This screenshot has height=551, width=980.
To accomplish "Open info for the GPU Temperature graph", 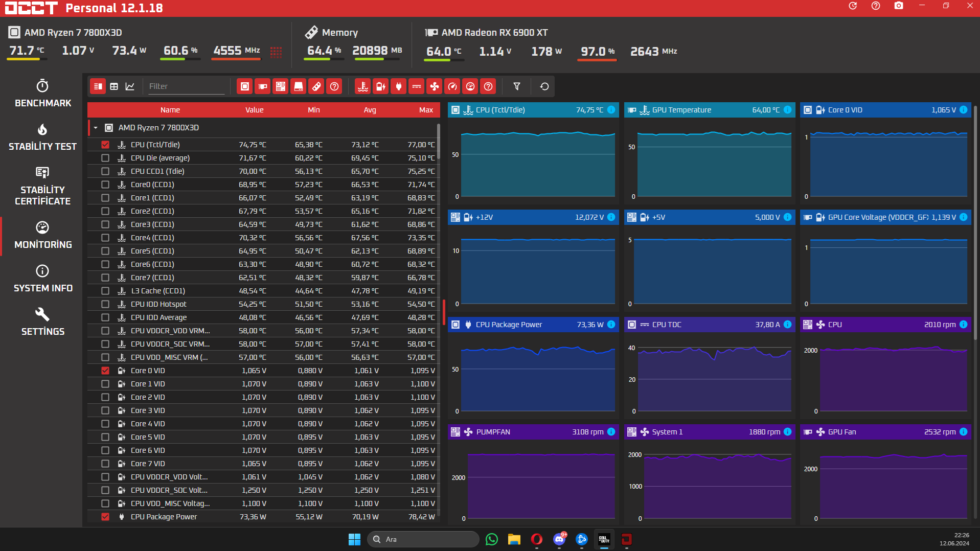I will pos(787,110).
